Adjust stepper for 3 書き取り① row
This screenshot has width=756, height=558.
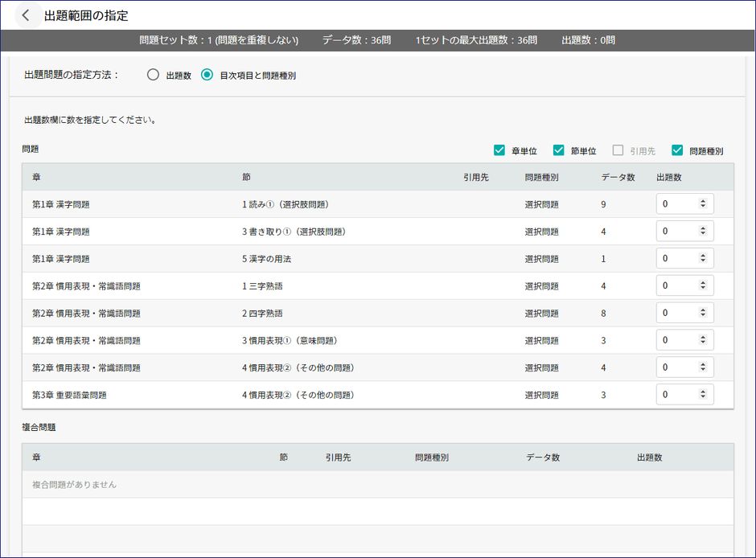703,232
